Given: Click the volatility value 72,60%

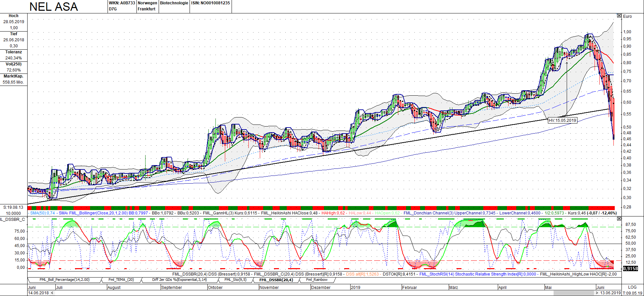Looking at the screenshot, I should pyautogui.click(x=13, y=70).
